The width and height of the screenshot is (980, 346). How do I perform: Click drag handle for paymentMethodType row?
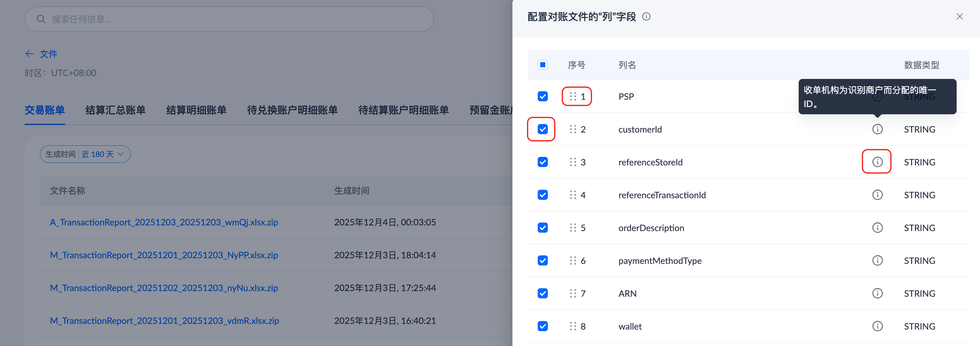coord(572,261)
